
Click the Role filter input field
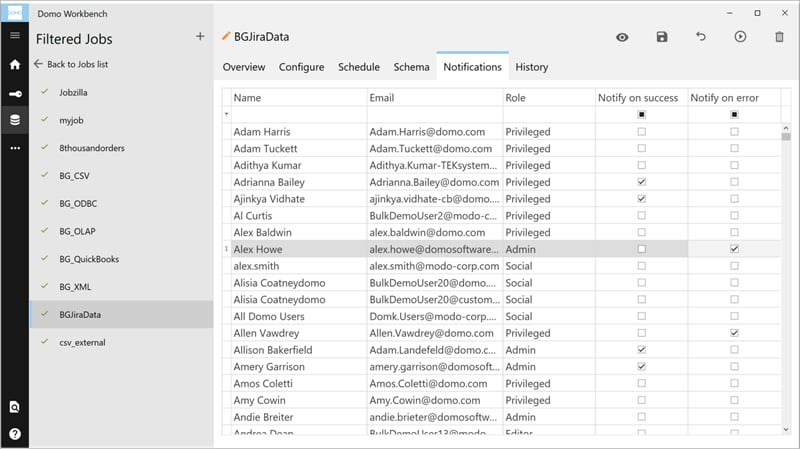coord(549,114)
